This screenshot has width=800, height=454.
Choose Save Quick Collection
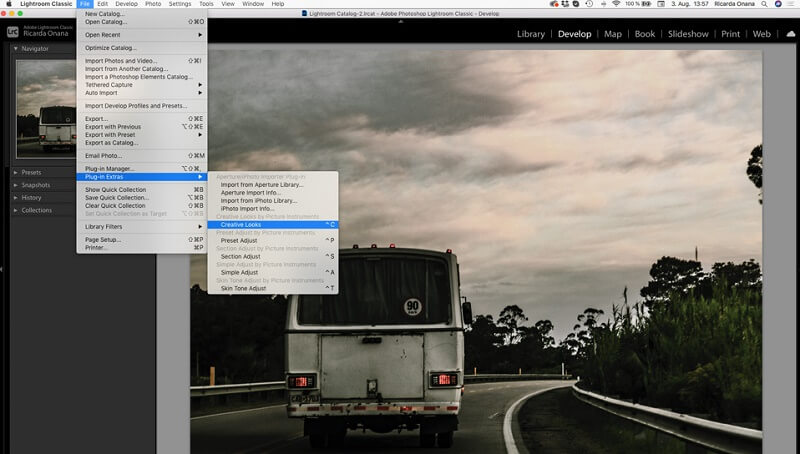coord(142,198)
